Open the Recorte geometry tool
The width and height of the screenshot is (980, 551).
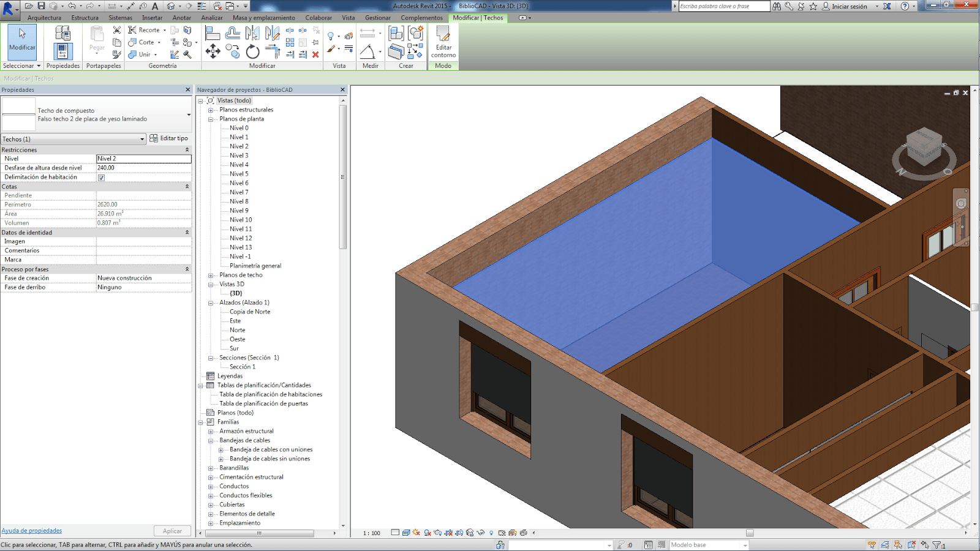pos(148,30)
